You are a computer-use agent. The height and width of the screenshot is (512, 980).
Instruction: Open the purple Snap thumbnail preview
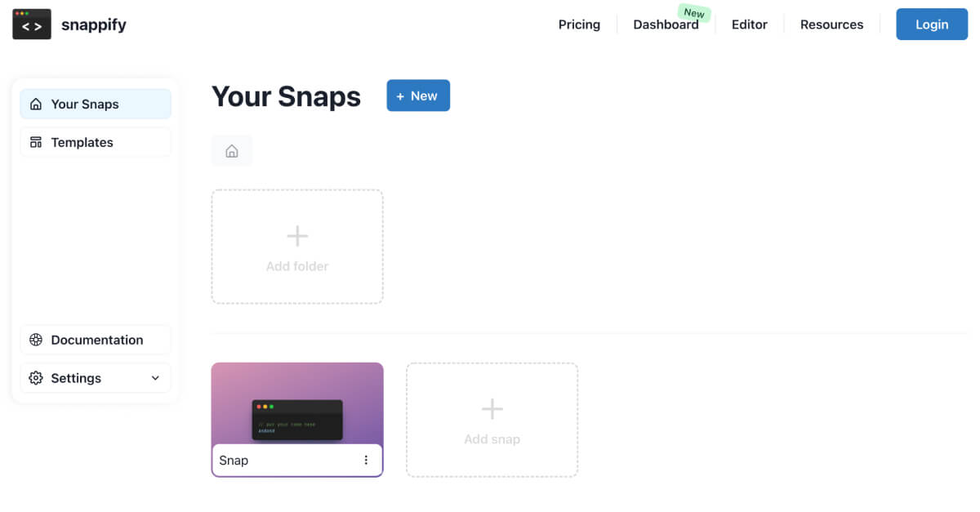click(297, 403)
